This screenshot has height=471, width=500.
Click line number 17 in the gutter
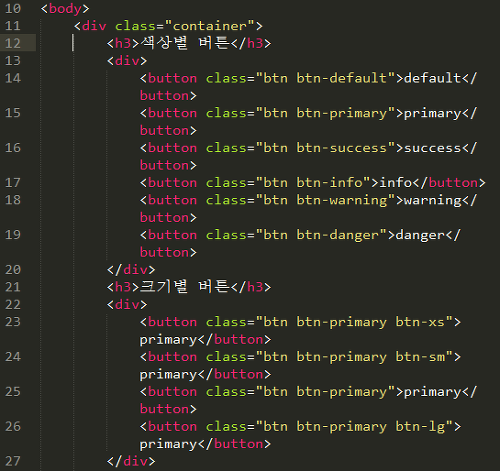pos(13,182)
